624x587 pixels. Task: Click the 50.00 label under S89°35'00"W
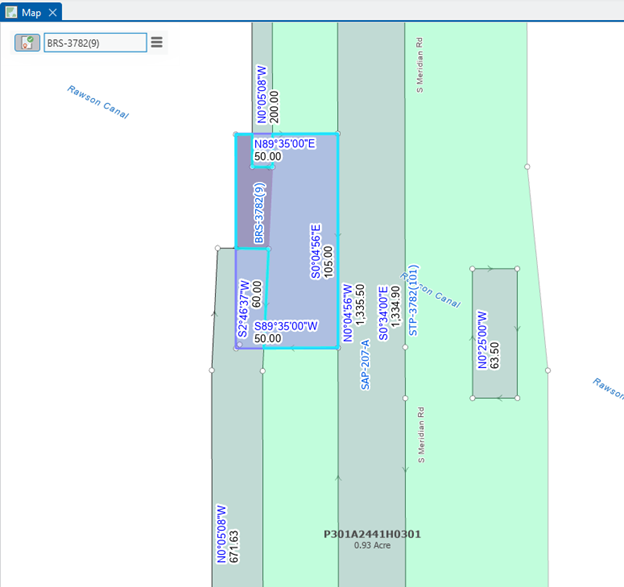click(268, 339)
